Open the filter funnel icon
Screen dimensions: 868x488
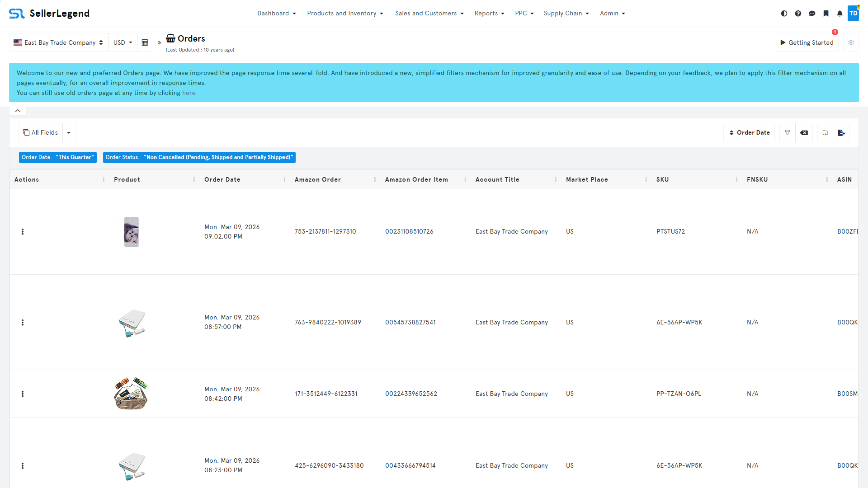tap(788, 133)
